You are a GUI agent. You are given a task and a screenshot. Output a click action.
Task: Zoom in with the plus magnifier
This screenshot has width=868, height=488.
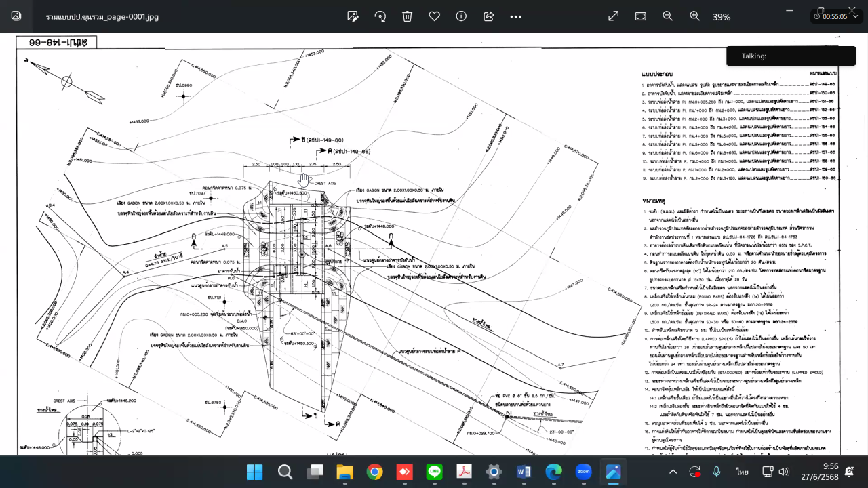tap(694, 16)
